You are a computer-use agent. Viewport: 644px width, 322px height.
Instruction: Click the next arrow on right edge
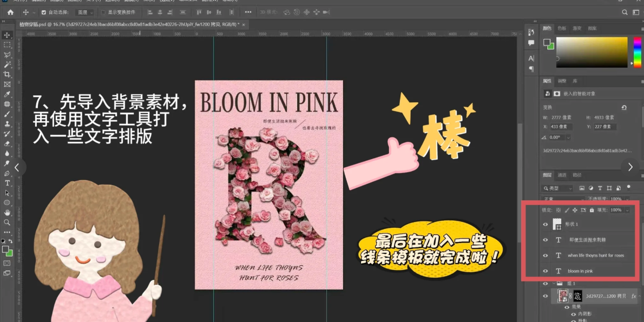[x=630, y=167]
